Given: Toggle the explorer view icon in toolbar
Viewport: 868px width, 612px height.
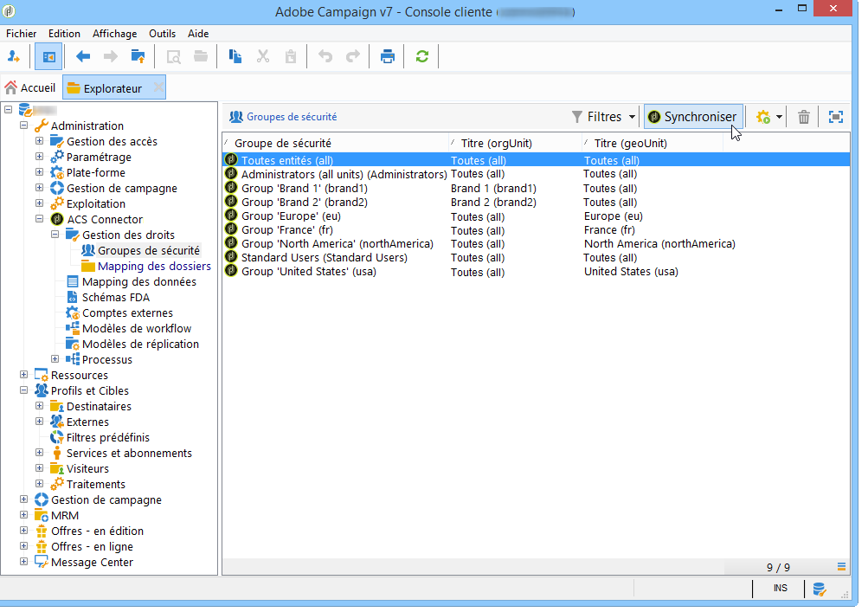Looking at the screenshot, I should [x=48, y=57].
